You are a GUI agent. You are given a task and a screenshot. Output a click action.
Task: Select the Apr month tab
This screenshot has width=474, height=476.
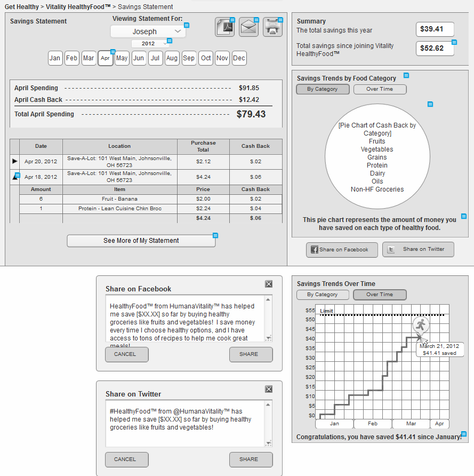point(105,58)
